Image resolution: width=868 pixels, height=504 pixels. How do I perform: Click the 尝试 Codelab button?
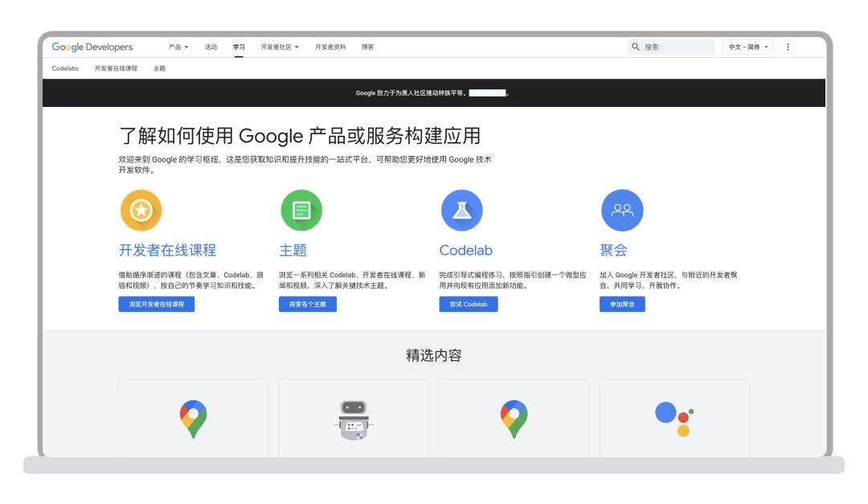coord(469,304)
